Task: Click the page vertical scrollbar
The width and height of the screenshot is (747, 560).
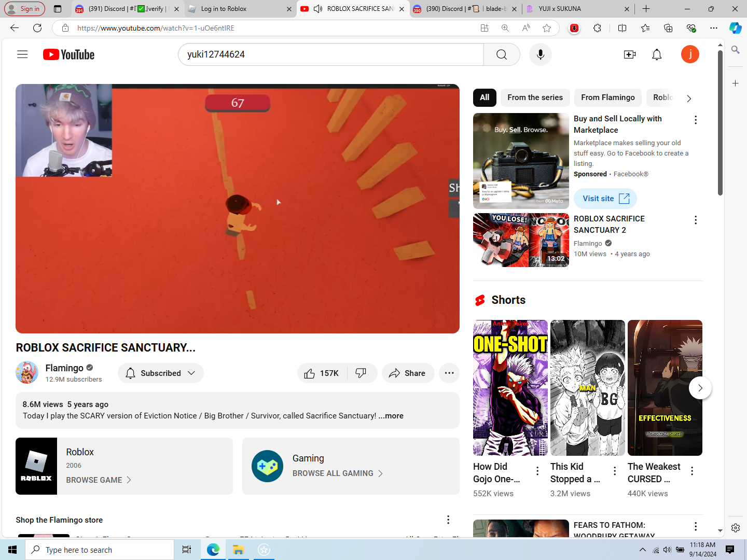Action: [x=721, y=123]
